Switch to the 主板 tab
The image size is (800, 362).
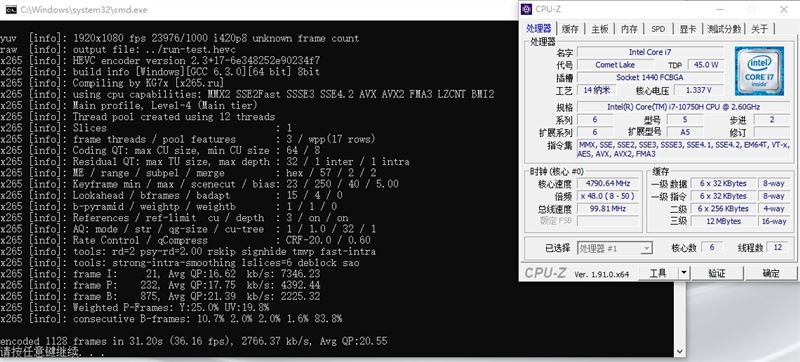click(x=599, y=29)
